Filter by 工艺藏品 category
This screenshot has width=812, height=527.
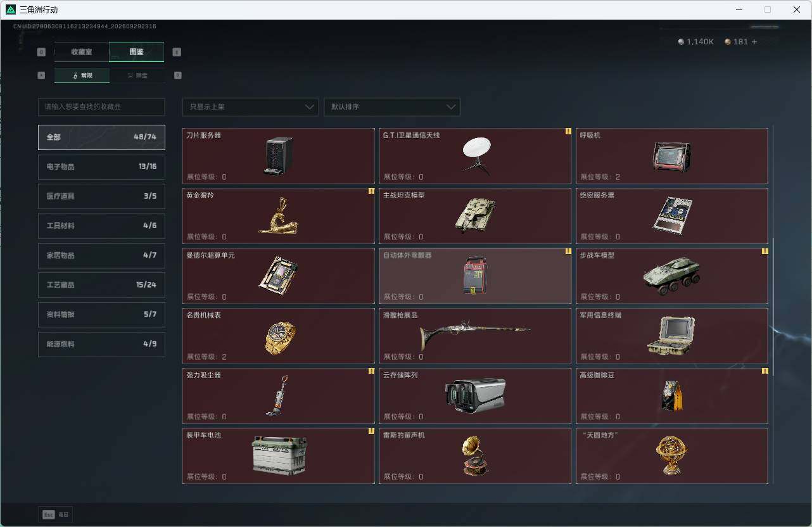[101, 285]
